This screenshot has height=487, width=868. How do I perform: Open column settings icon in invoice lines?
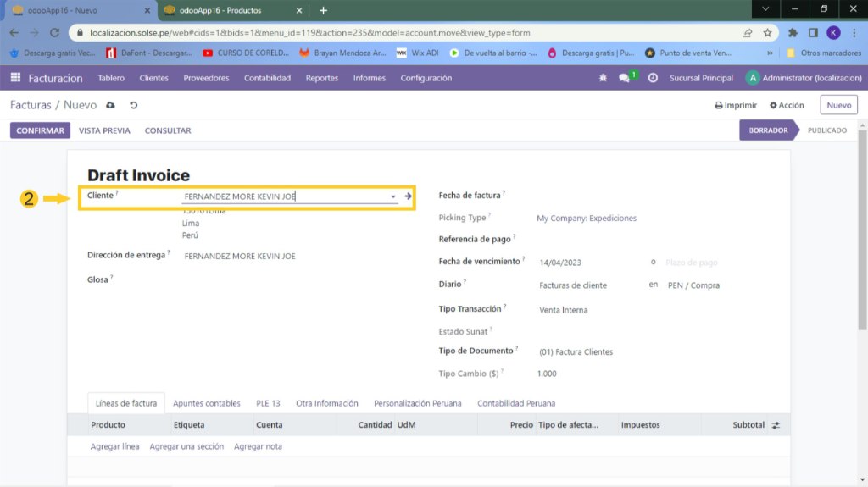pyautogui.click(x=775, y=425)
